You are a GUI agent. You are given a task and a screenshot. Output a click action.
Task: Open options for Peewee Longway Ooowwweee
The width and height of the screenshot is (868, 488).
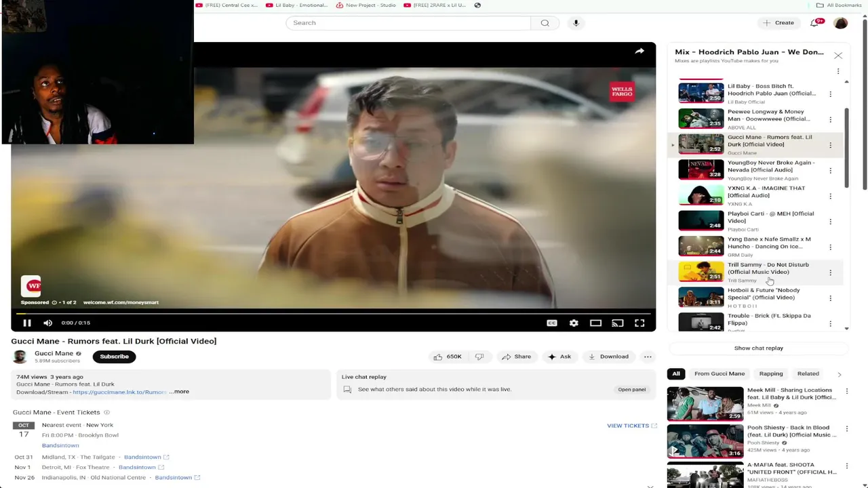tap(830, 120)
